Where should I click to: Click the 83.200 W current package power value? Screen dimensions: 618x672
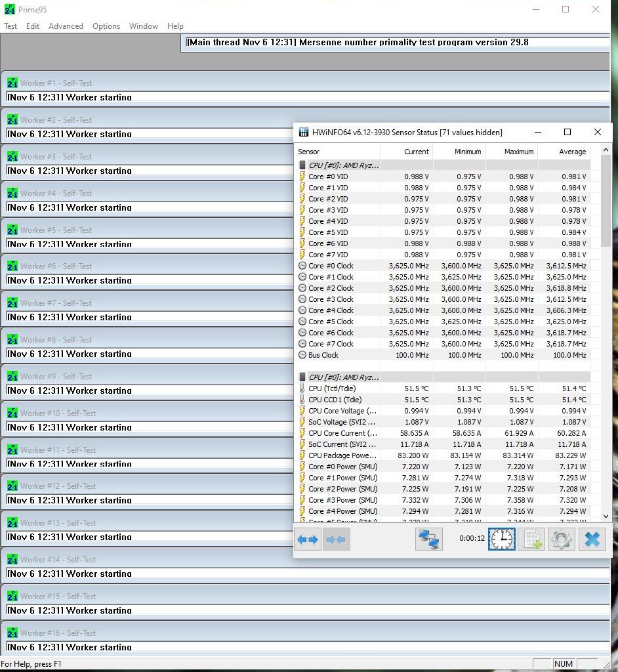click(x=413, y=455)
